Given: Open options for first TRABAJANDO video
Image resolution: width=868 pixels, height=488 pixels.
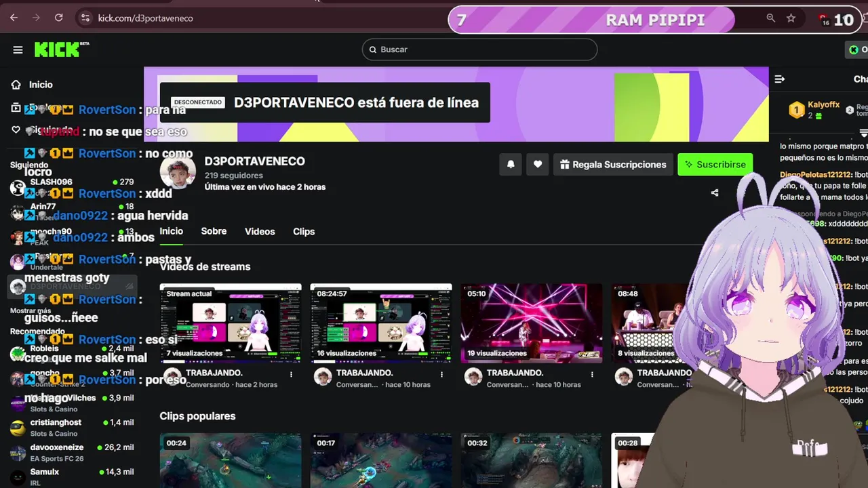Looking at the screenshot, I should pos(292,374).
